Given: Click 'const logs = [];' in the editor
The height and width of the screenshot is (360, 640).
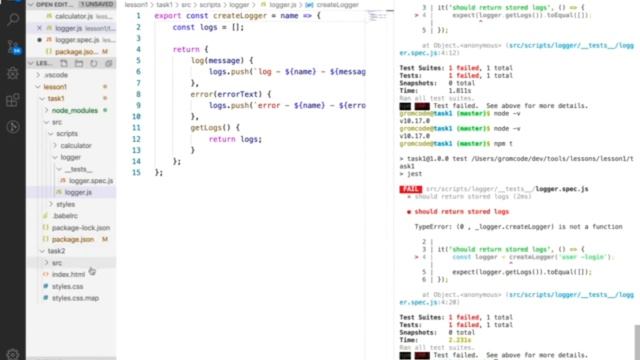Looking at the screenshot, I should (208, 27).
